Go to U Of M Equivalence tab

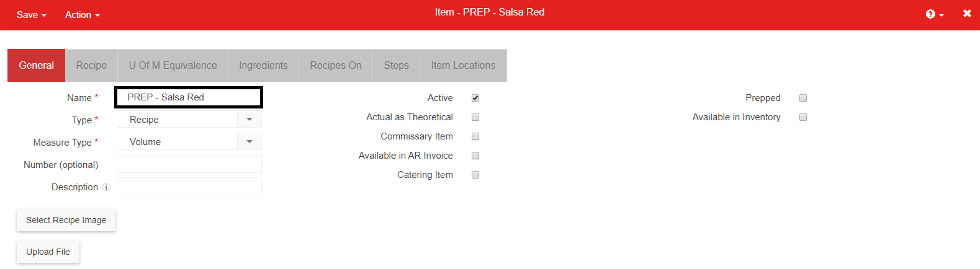(x=173, y=66)
